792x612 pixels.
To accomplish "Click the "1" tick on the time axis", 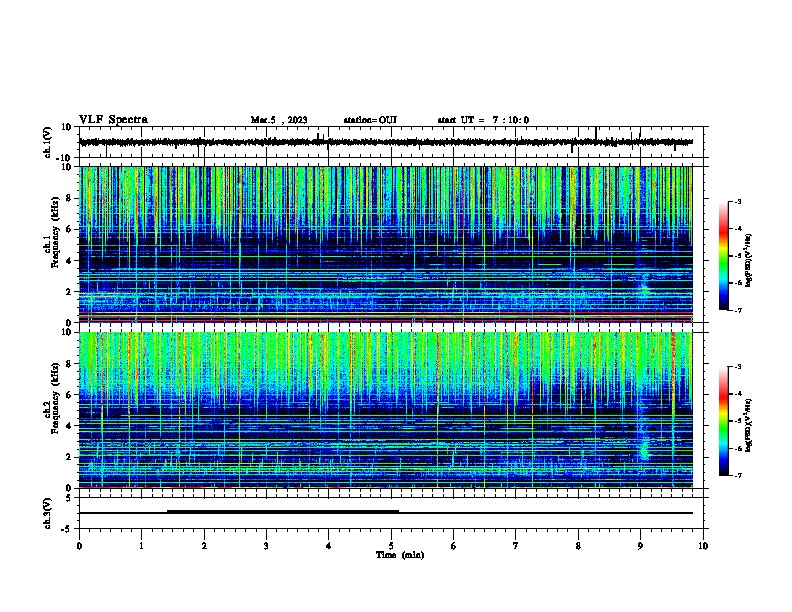I will click(141, 546).
